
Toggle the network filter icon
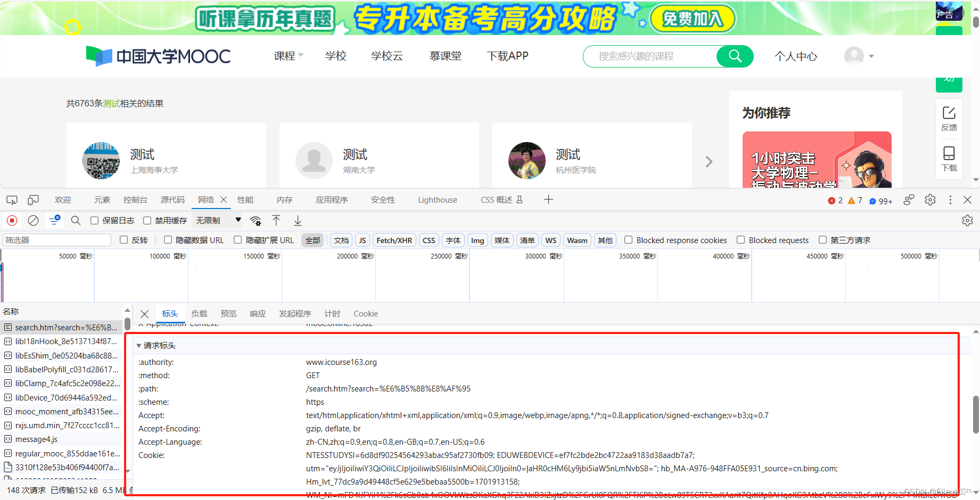(x=54, y=220)
